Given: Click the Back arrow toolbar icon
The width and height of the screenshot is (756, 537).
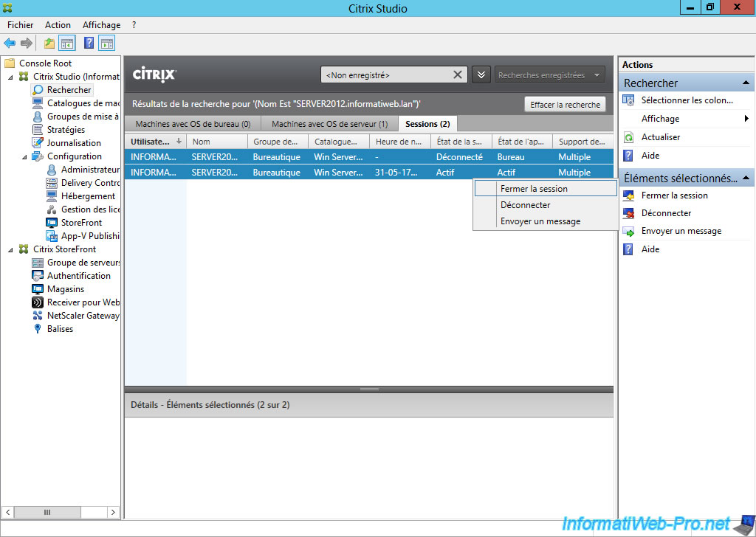Looking at the screenshot, I should 9,44.
